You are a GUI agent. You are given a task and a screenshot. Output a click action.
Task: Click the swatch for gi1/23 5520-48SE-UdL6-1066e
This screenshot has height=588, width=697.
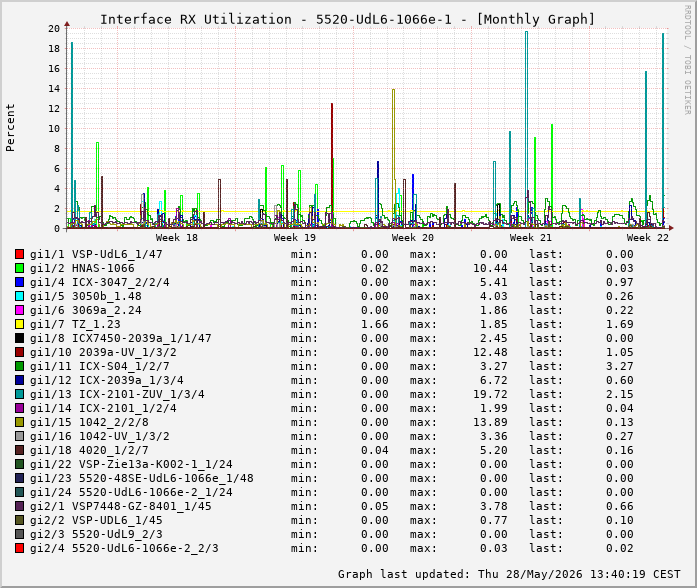pos(19,478)
